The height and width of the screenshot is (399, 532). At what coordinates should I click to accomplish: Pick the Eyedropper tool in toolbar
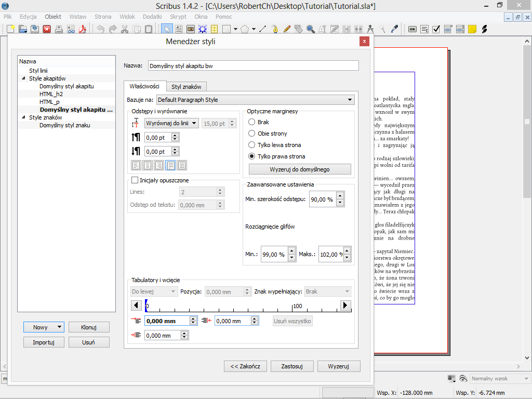(394, 29)
